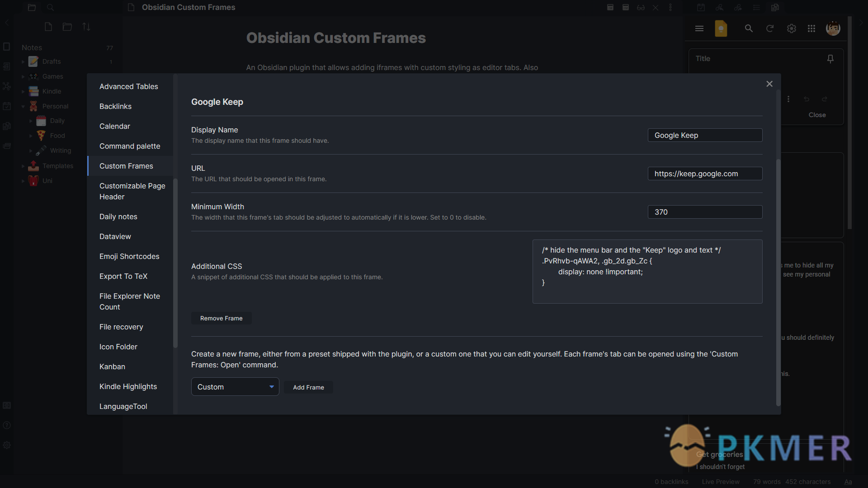Create a new folder in the file explorer
The width and height of the screenshot is (868, 488).
pos(67,27)
